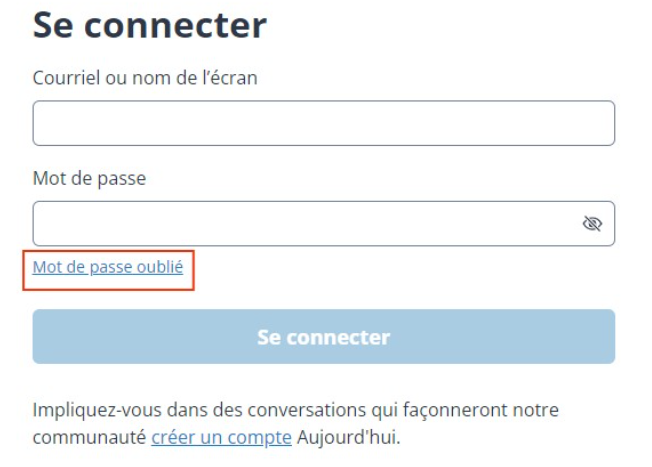Focus the Courriel ou nom de l'écran field

[x=323, y=123]
